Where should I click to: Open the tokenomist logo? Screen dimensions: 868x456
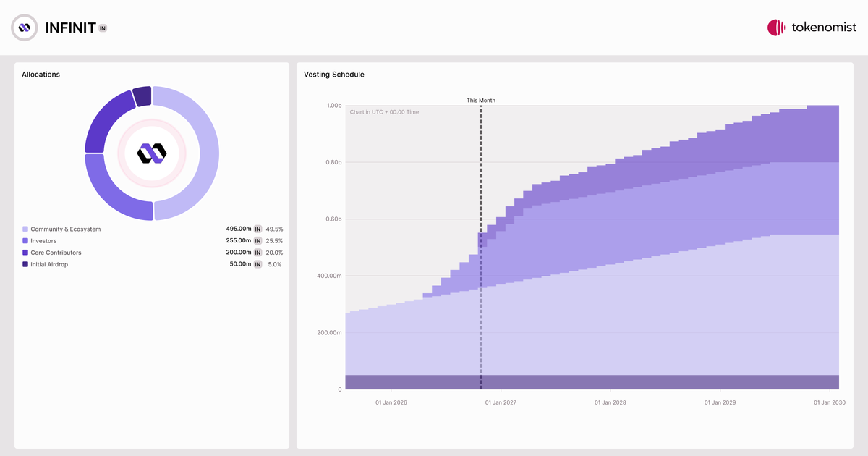(x=812, y=28)
